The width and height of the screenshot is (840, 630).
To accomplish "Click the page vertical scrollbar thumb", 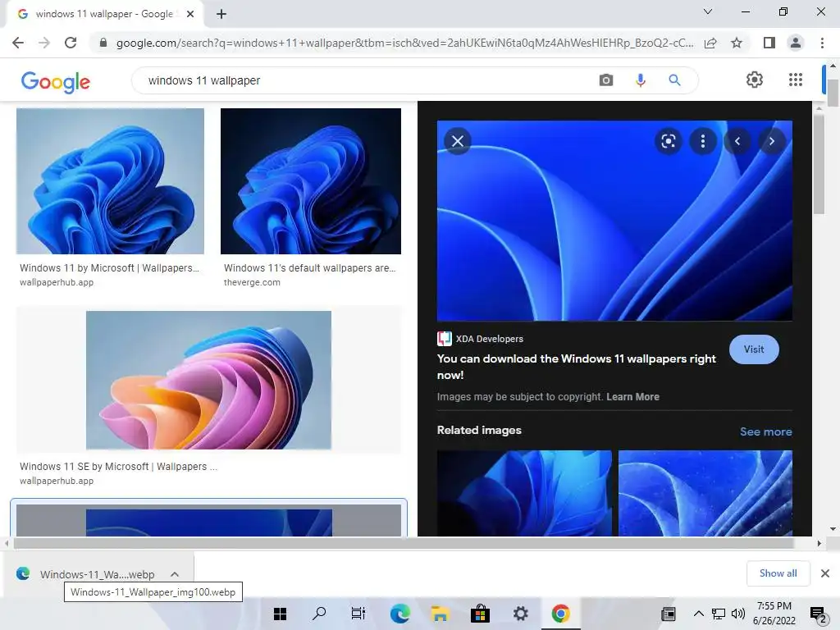I will pyautogui.click(x=833, y=93).
